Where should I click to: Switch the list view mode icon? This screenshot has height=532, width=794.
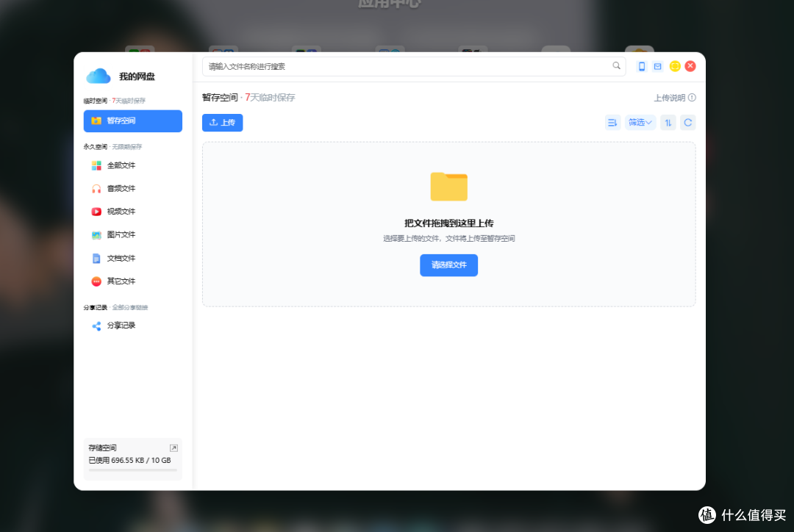click(x=612, y=123)
